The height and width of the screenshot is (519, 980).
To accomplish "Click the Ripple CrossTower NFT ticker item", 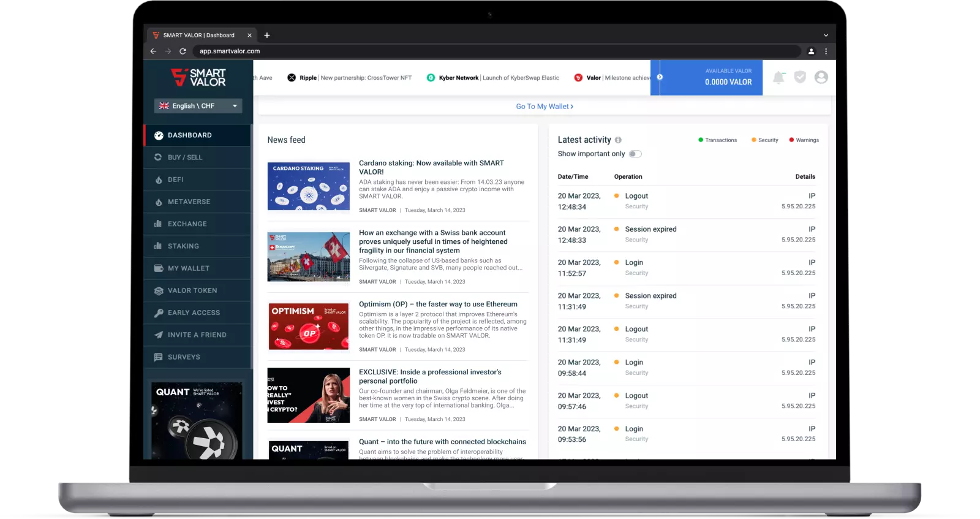I will [349, 78].
